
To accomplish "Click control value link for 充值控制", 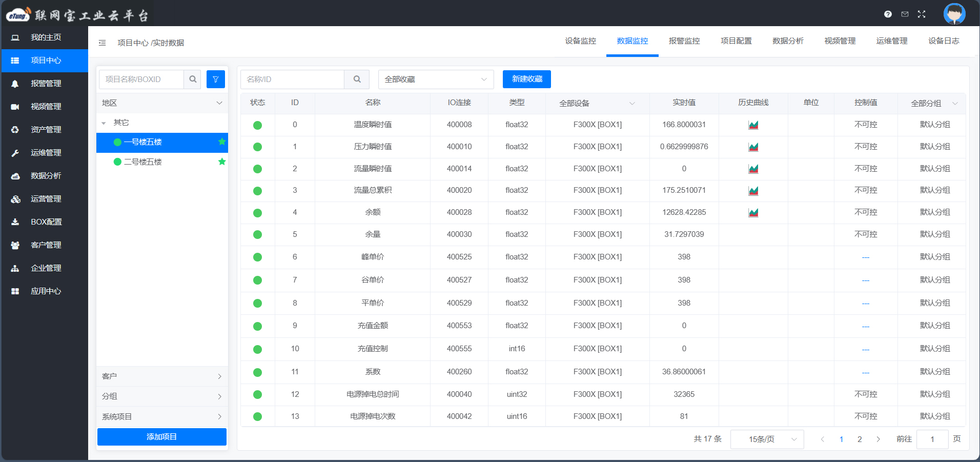I will 865,349.
